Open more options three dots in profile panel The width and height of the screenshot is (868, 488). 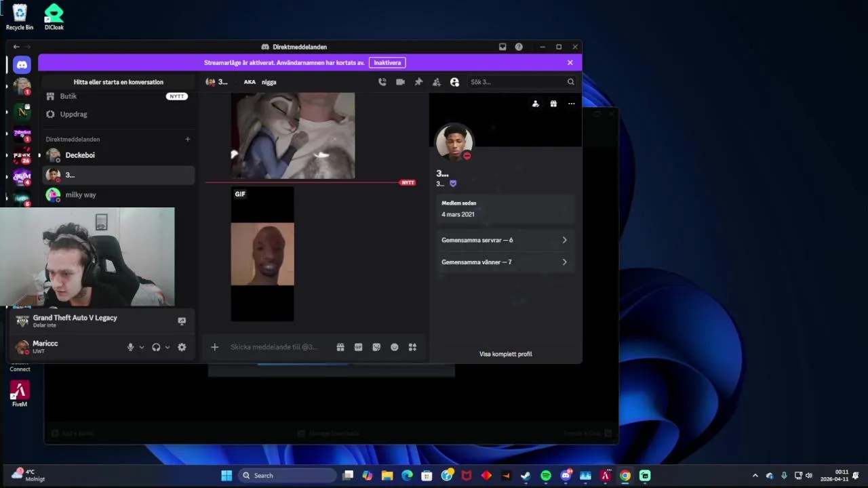pos(572,104)
